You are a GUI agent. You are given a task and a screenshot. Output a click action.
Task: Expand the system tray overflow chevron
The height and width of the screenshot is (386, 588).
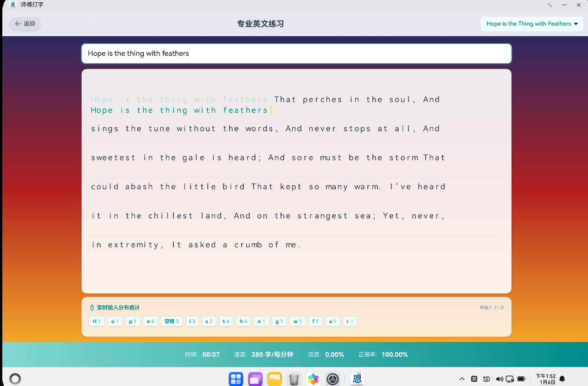coord(462,379)
